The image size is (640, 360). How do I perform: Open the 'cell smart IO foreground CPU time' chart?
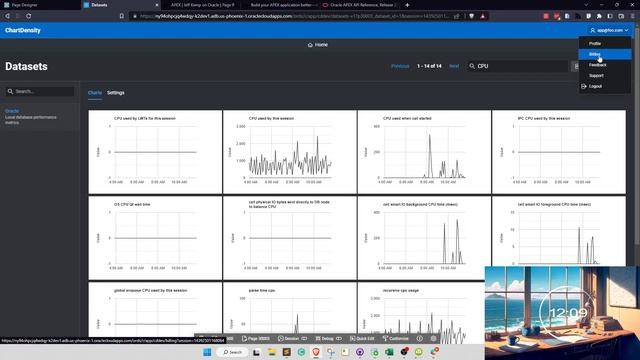tap(559, 231)
